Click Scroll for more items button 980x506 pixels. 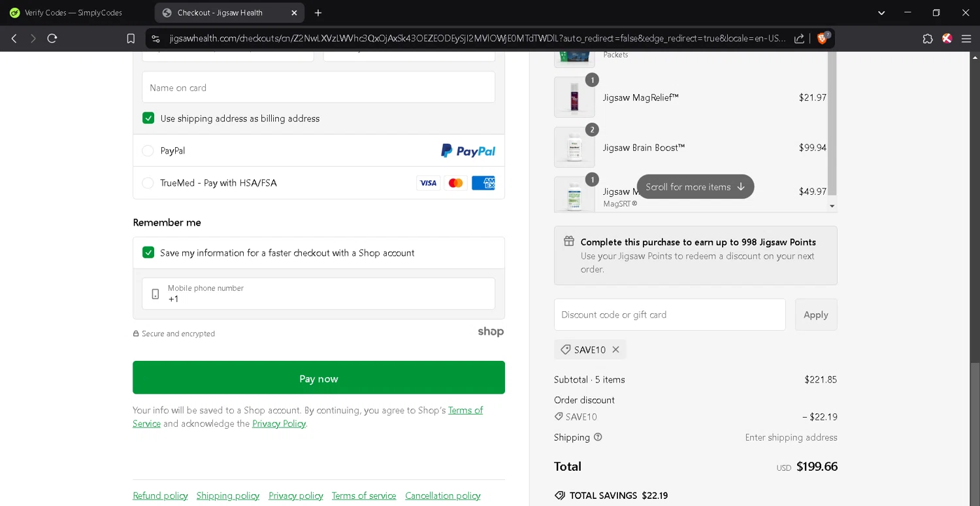[695, 186]
